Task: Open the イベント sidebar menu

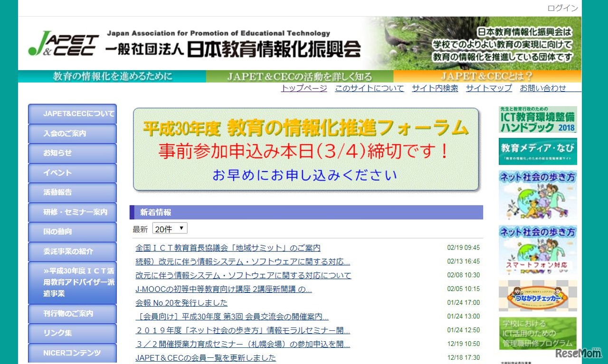Action: tap(72, 173)
